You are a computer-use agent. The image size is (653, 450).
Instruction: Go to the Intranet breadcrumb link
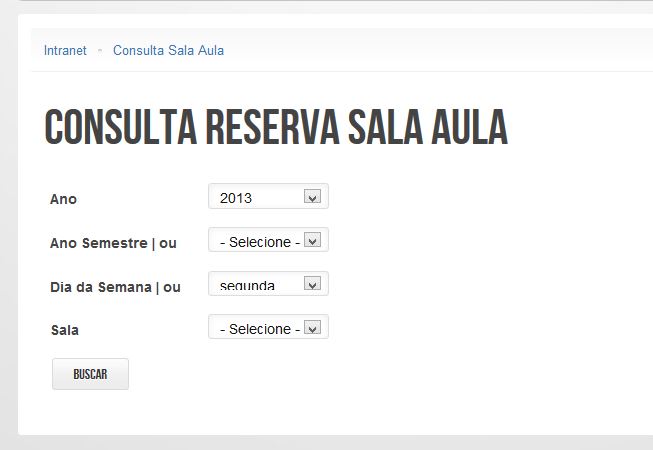(x=65, y=50)
